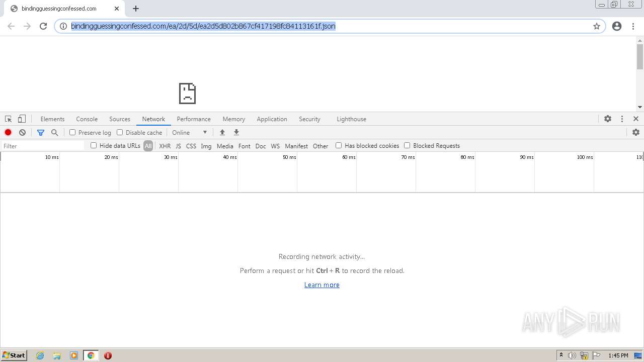This screenshot has width=644, height=362.
Task: Click the sad page error icon
Action: tap(187, 94)
